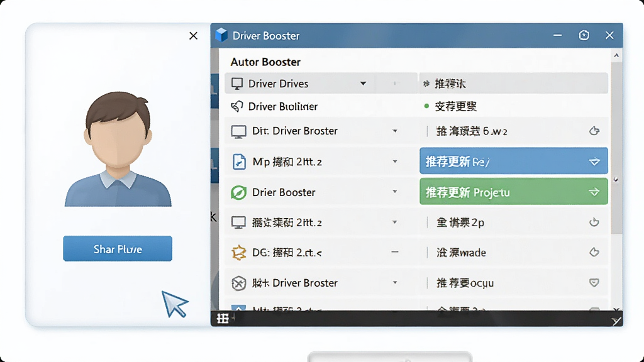The image size is (644, 362).
Task: Click the monitor icon beside Dit. Driver Broster
Action: pyautogui.click(x=238, y=131)
